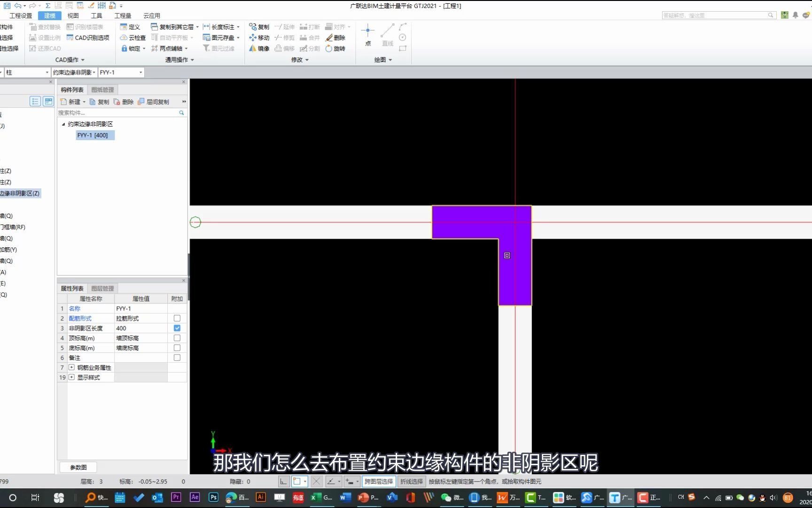Click the Sigma summary calculation icon
The height and width of the screenshot is (508, 812).
[48, 6]
